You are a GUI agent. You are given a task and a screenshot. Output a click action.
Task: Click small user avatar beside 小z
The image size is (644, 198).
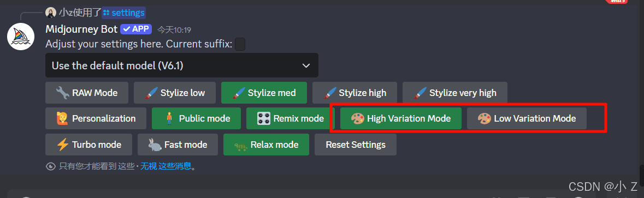point(50,13)
